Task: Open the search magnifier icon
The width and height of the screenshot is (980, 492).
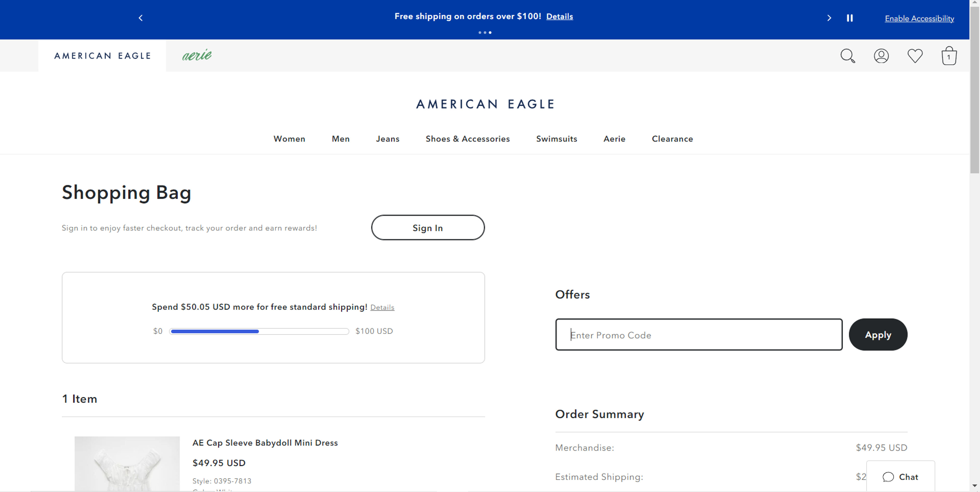Action: (x=848, y=56)
